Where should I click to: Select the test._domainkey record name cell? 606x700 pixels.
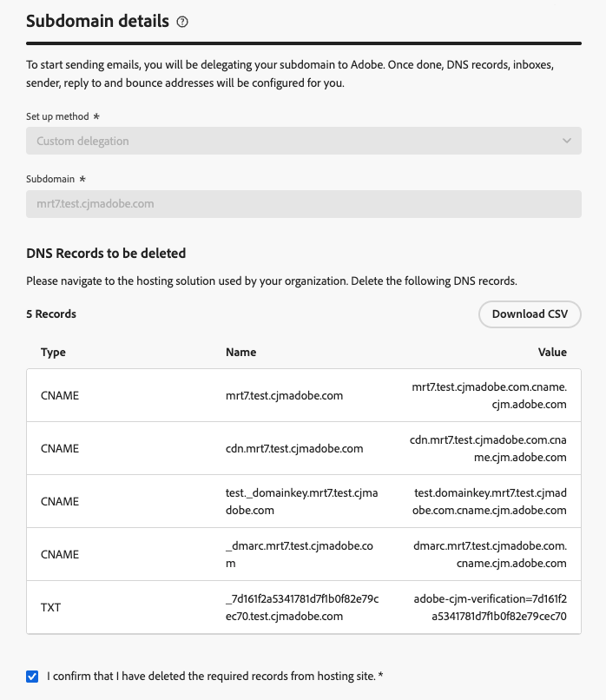point(303,502)
